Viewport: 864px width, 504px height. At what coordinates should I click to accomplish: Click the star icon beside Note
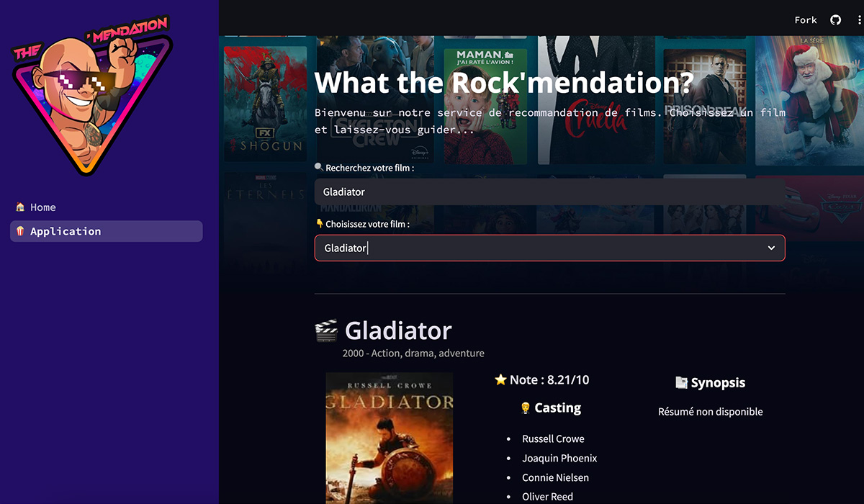[500, 379]
